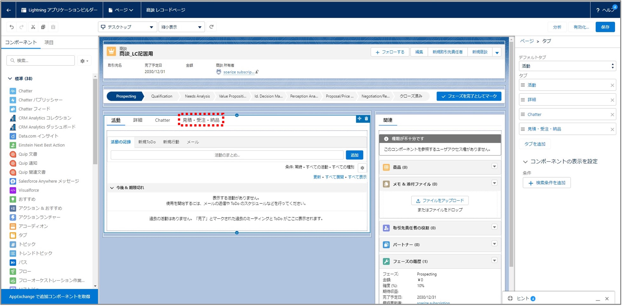The height and width of the screenshot is (307, 644).
Task: Click the AppExchange で追加コンポーネントを取得 link
Action: (x=50, y=297)
